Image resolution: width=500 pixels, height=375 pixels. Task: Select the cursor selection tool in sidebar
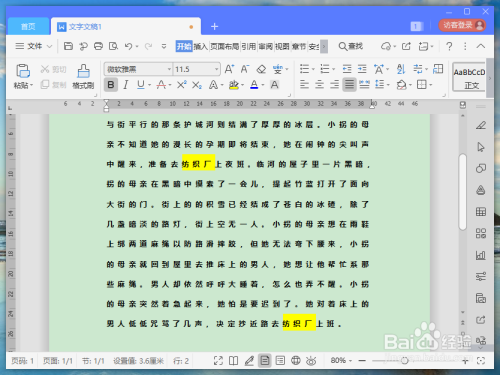click(x=481, y=147)
